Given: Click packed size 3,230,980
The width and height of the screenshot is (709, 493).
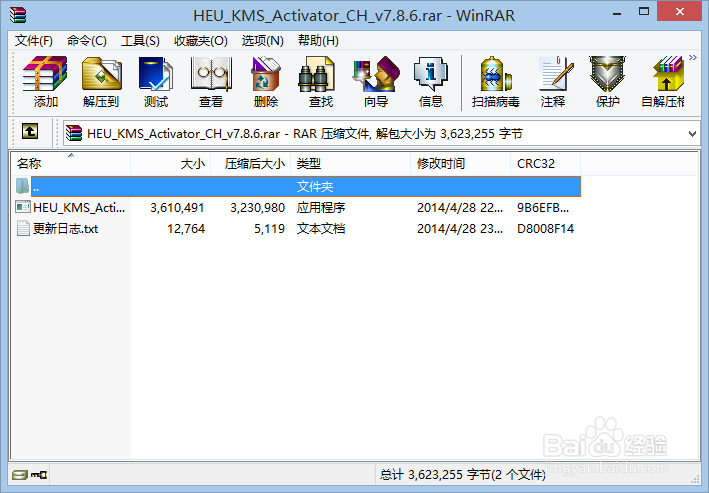Looking at the screenshot, I should tap(257, 208).
